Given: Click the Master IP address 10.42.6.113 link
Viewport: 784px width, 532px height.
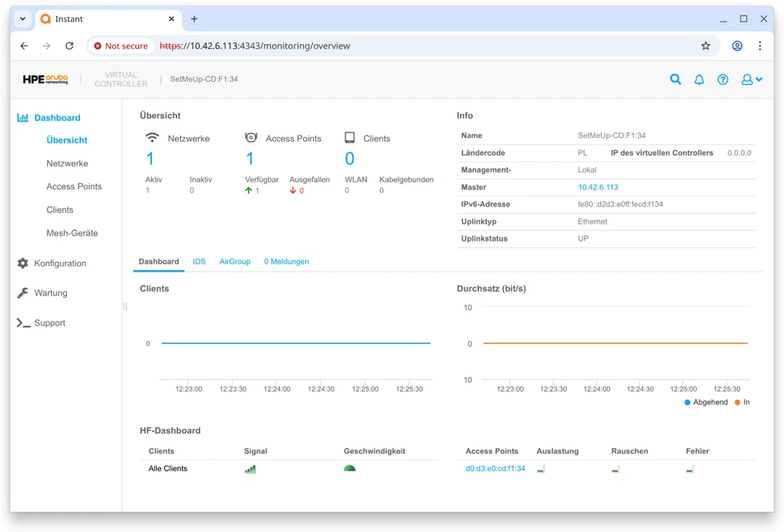Looking at the screenshot, I should tap(598, 188).
